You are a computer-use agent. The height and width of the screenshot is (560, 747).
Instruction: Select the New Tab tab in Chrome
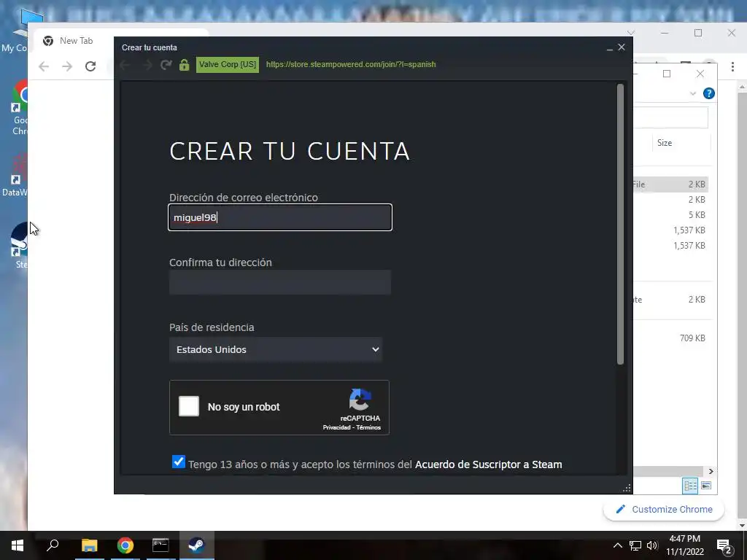tap(76, 41)
